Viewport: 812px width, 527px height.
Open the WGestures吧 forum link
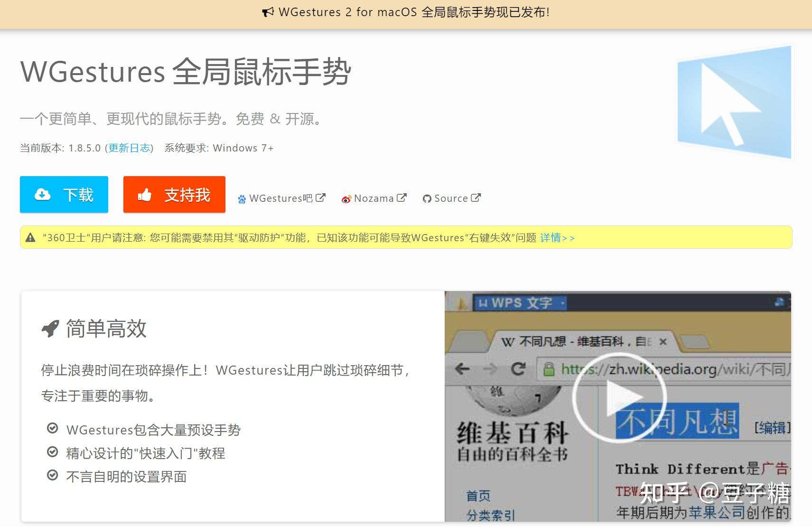pyautogui.click(x=281, y=198)
